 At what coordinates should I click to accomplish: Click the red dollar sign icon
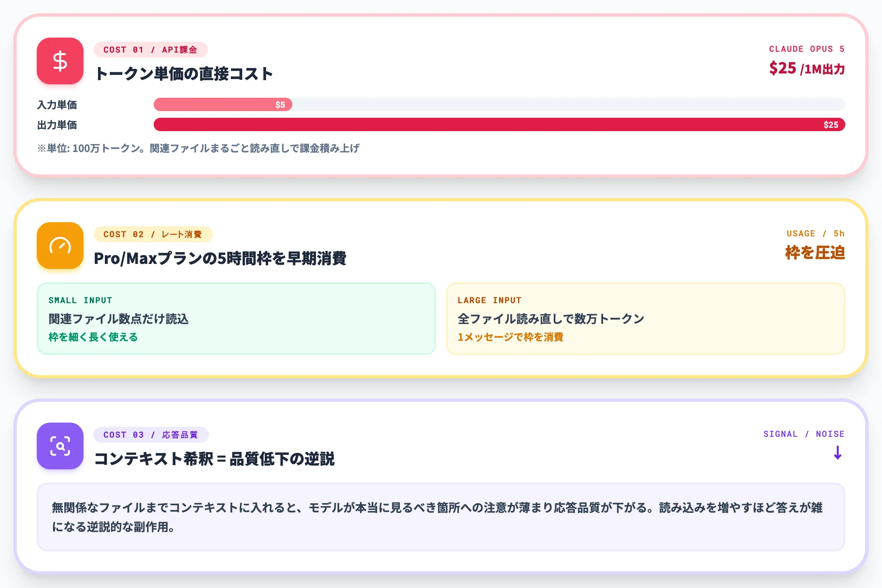click(60, 61)
